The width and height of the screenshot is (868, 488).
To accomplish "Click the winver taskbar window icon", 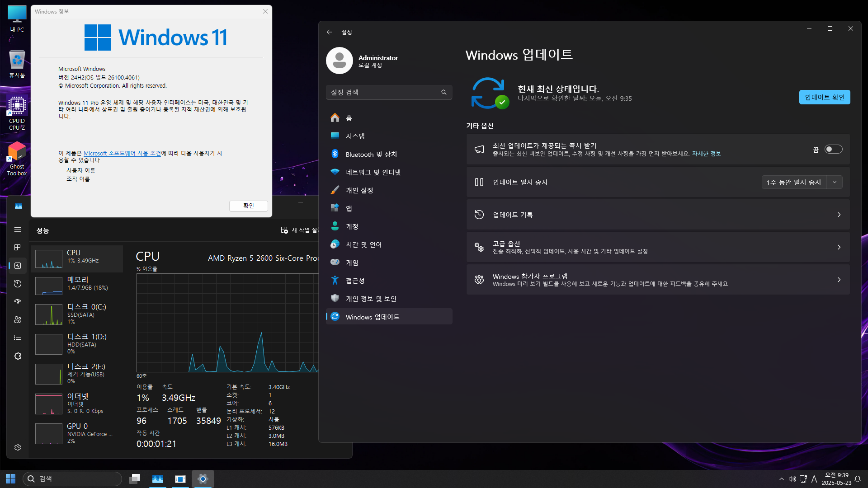I will [x=180, y=479].
